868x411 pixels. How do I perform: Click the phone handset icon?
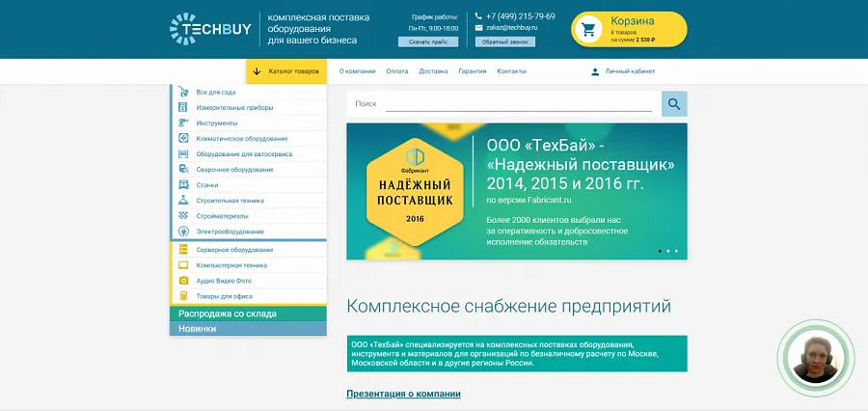478,16
